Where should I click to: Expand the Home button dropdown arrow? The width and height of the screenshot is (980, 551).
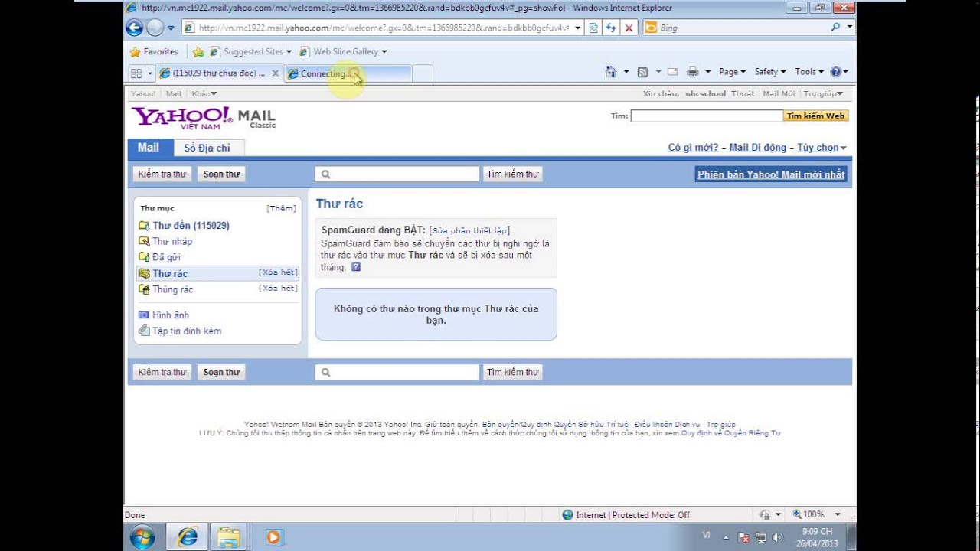pyautogui.click(x=626, y=72)
